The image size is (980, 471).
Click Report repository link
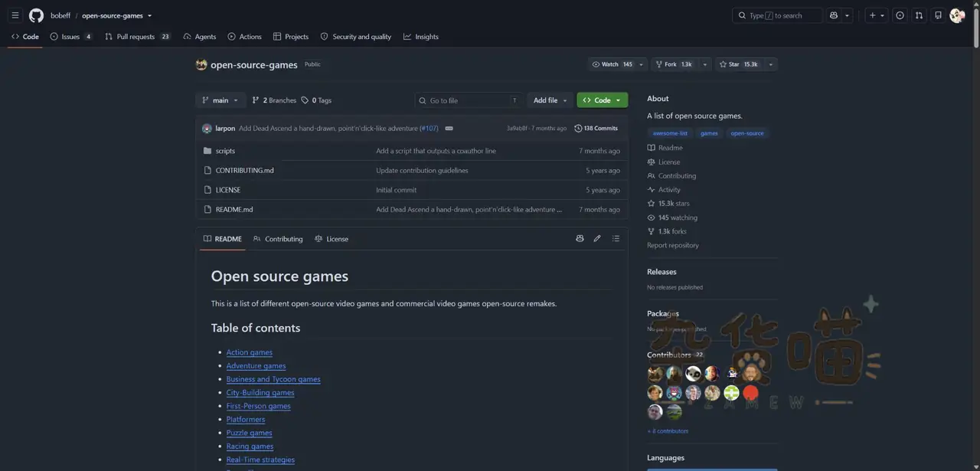click(673, 245)
